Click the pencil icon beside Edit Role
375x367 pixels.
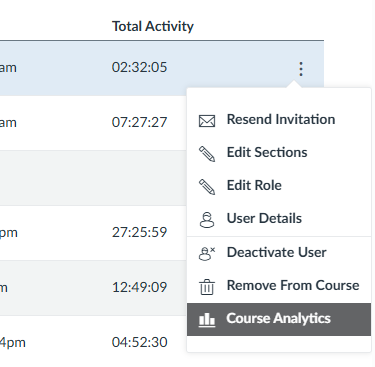(x=207, y=187)
